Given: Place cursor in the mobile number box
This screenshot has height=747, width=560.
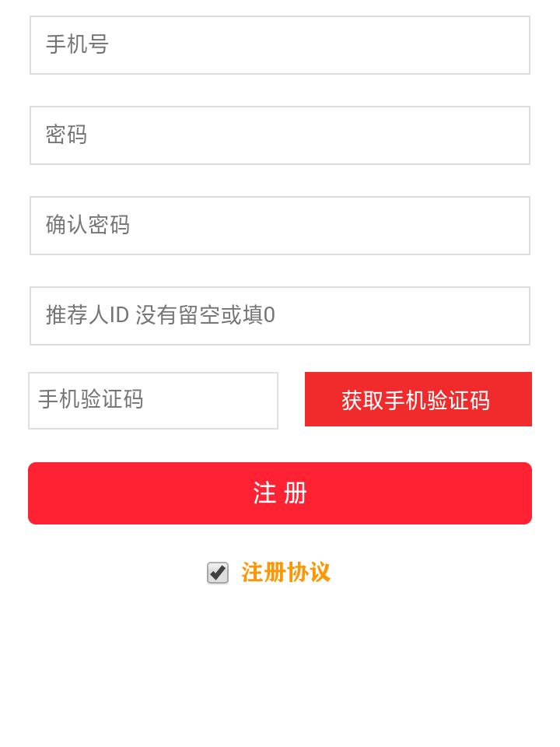Looking at the screenshot, I should click(280, 45).
